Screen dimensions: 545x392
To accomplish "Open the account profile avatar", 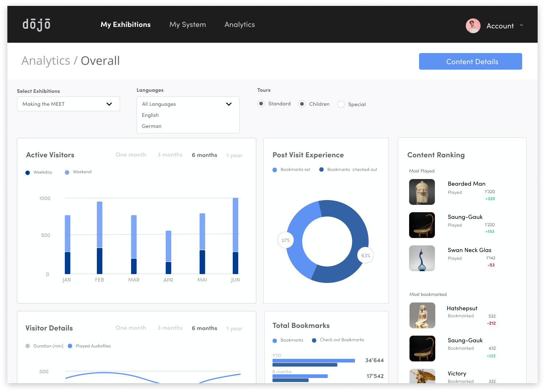I will click(473, 26).
